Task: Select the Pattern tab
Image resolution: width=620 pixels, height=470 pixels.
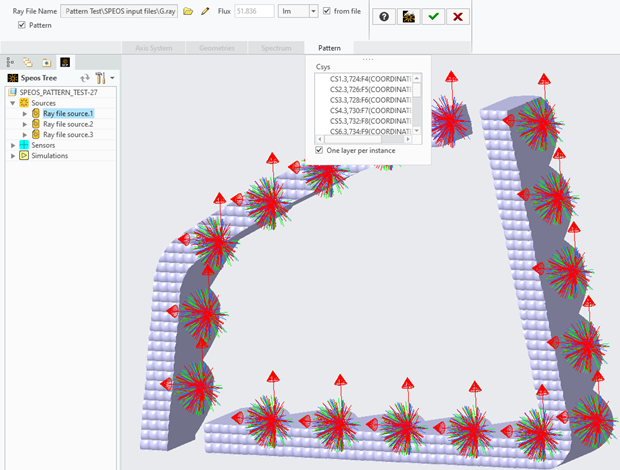Action: [329, 47]
